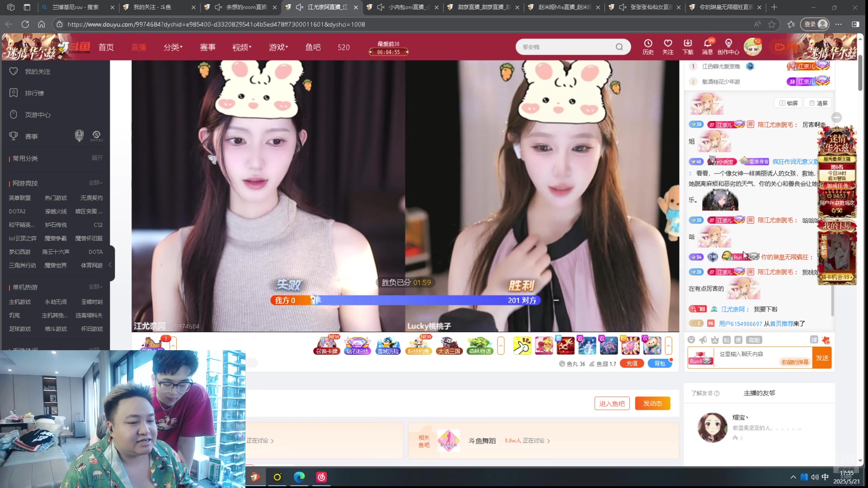Unmute the 余想的room tab speaker icon
The height and width of the screenshot is (488, 868).
pyautogui.click(x=219, y=7)
